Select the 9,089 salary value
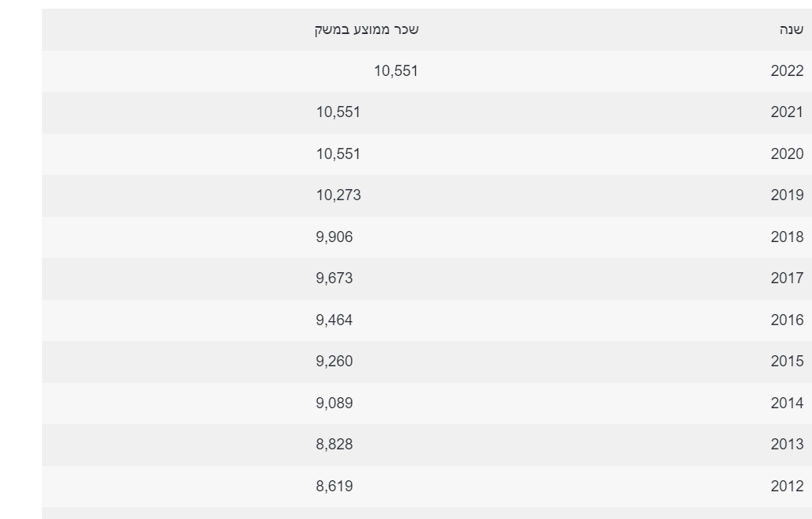The height and width of the screenshot is (519, 812). click(x=334, y=403)
